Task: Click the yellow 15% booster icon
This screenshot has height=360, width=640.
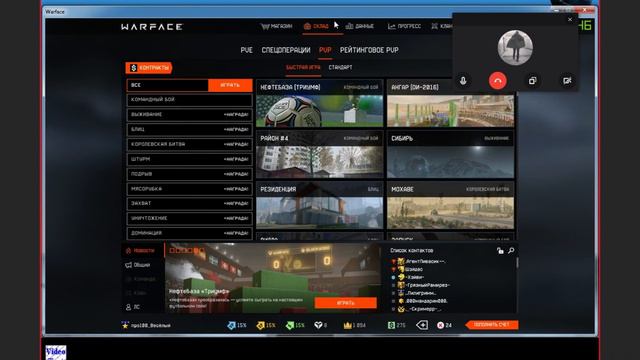Action: coord(260,325)
